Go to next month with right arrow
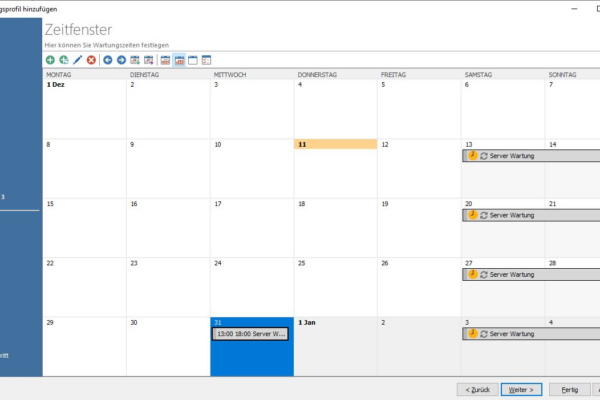600x400 pixels. point(121,60)
